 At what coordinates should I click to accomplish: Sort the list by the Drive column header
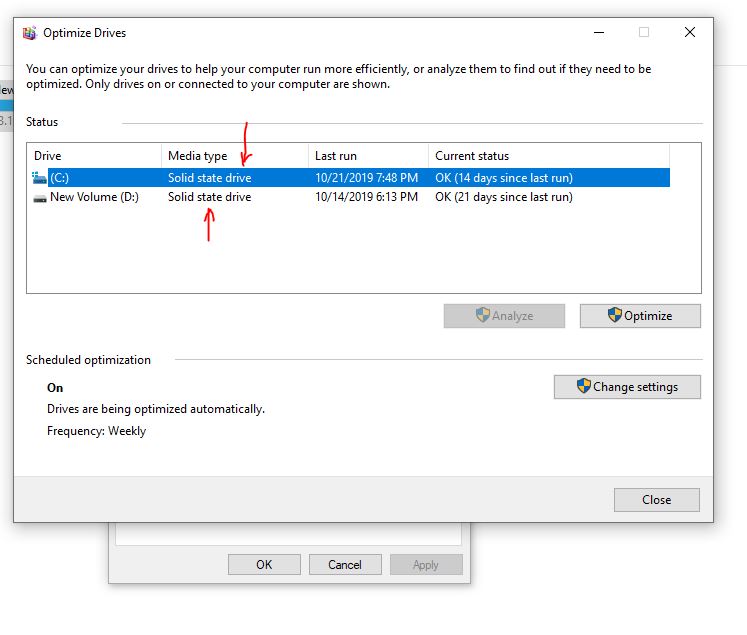(x=94, y=156)
